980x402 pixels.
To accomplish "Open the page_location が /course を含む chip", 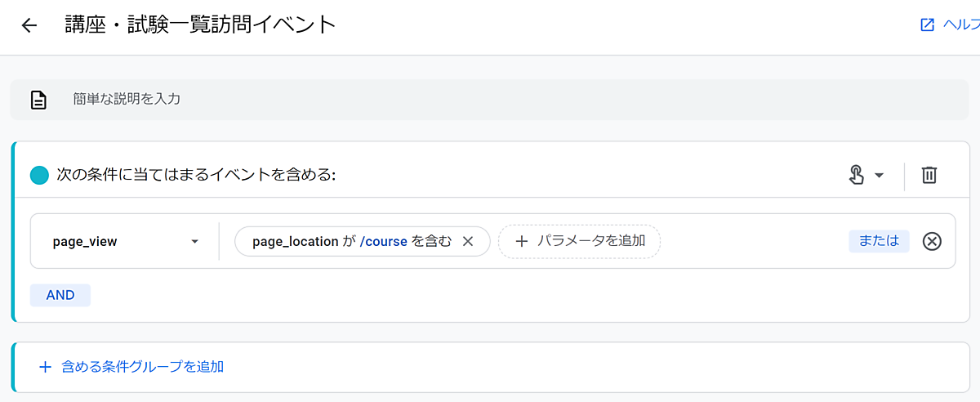I will point(351,242).
